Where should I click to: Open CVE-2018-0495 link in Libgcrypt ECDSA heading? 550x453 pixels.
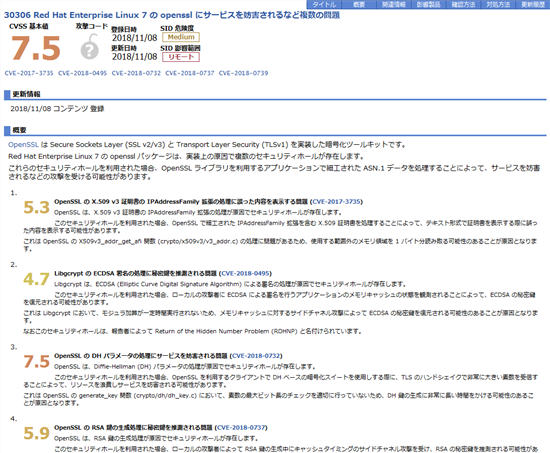245,273
